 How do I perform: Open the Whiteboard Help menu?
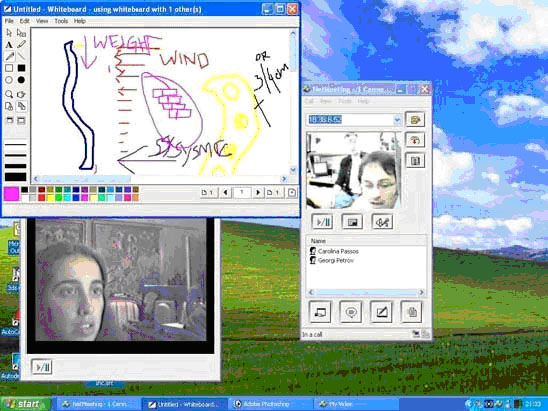click(x=80, y=21)
